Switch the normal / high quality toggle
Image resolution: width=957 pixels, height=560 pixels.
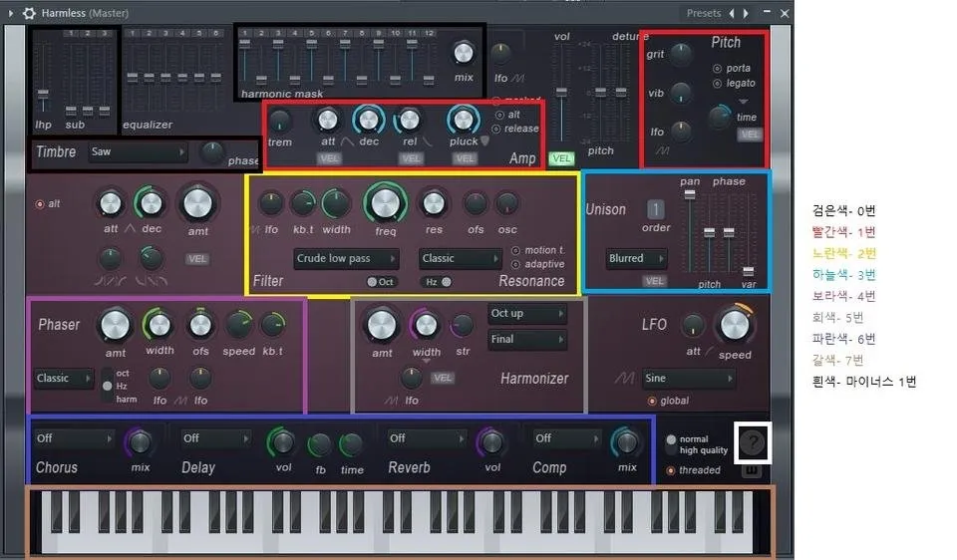click(671, 444)
